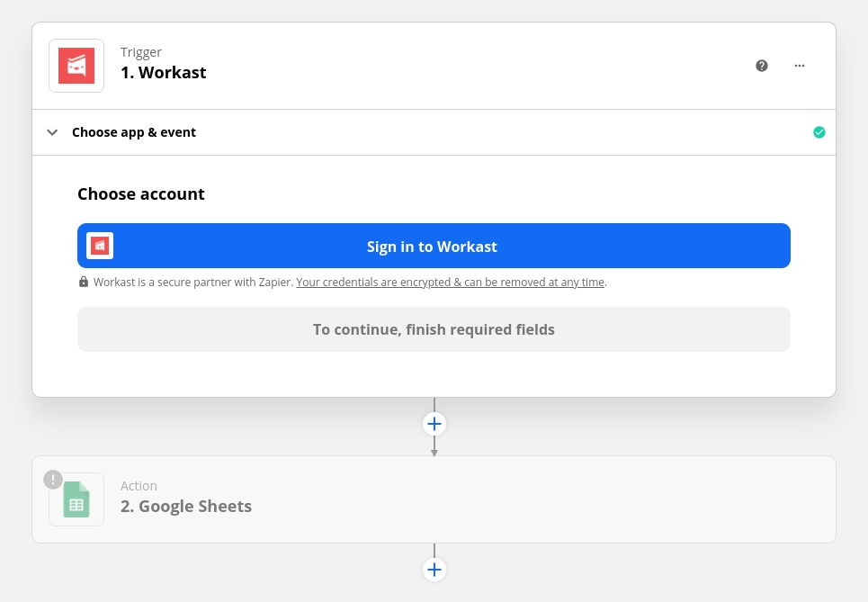Click To continue, finish required fields button

pyautogui.click(x=434, y=329)
